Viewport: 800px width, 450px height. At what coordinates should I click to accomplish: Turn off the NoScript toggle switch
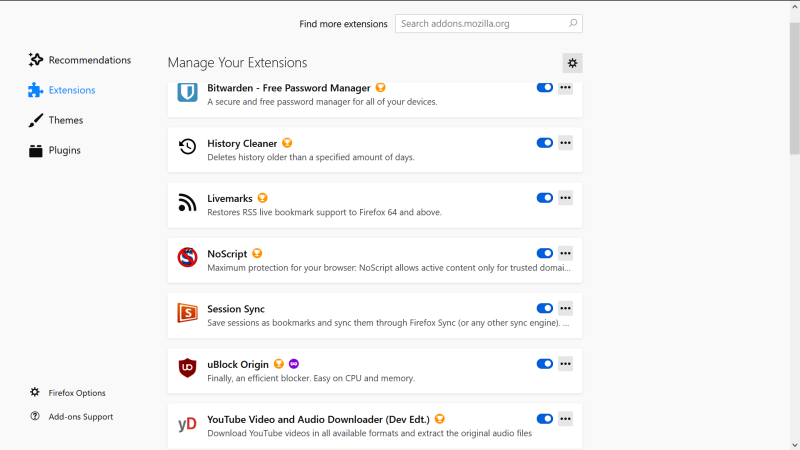tap(545, 253)
